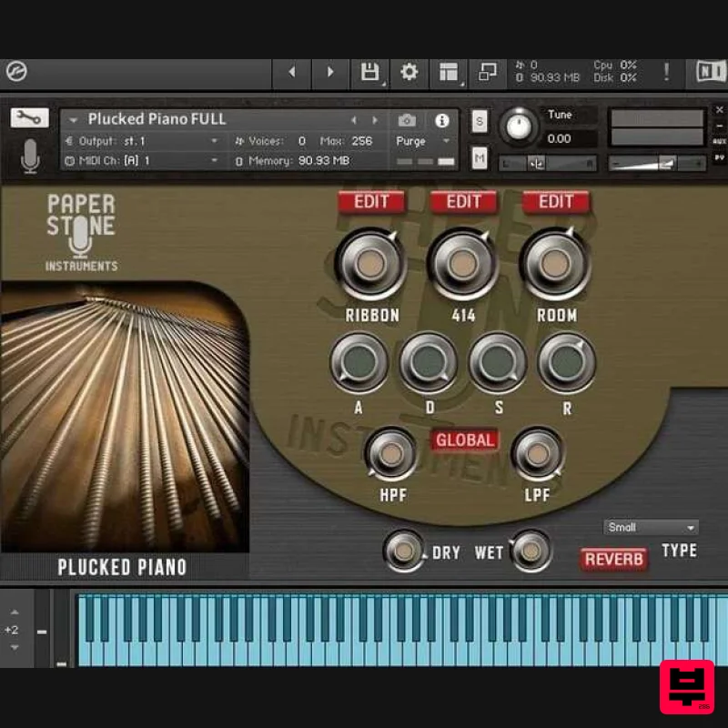
Task: Click the Cpu 0% readout
Action: (x=615, y=66)
